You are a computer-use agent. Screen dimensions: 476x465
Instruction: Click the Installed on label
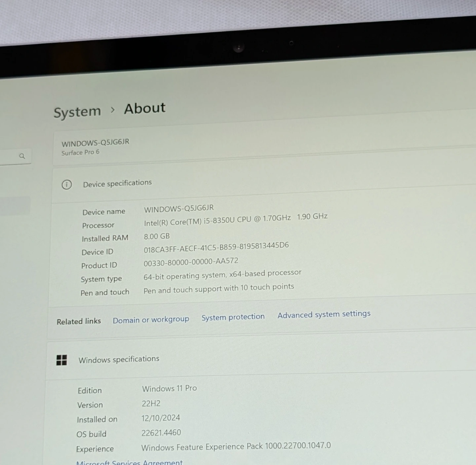click(x=97, y=420)
